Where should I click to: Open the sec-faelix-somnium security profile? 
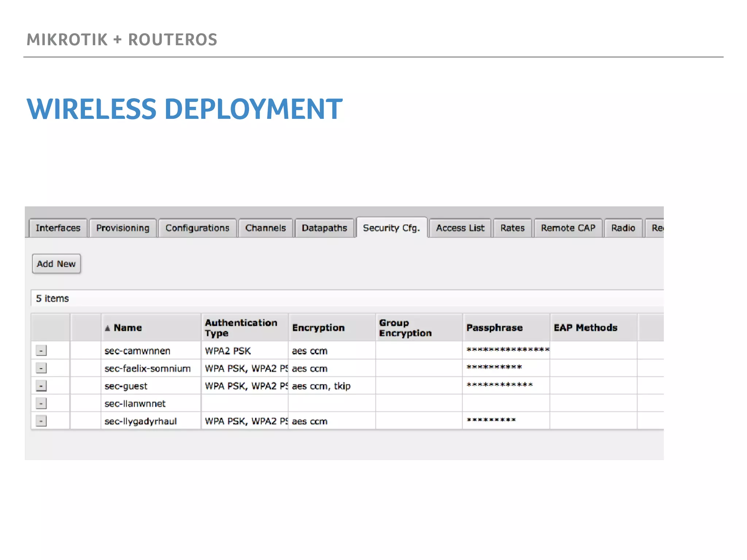[147, 369]
